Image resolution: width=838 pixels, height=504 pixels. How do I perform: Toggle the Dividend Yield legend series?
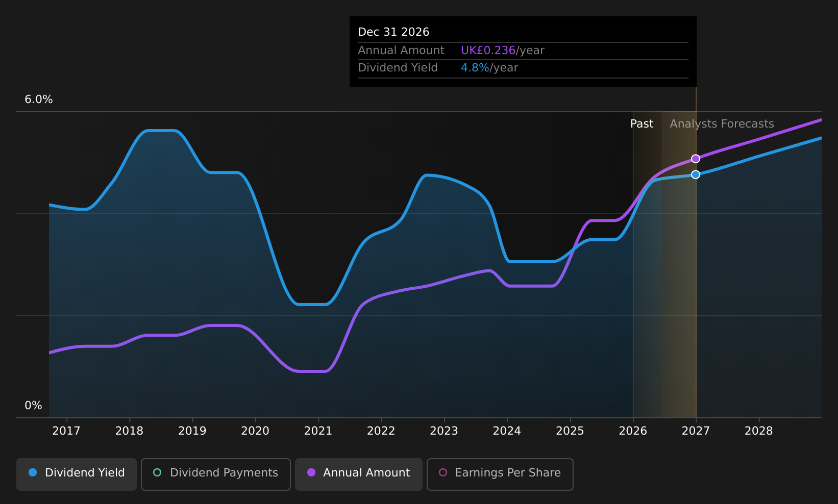pos(77,474)
